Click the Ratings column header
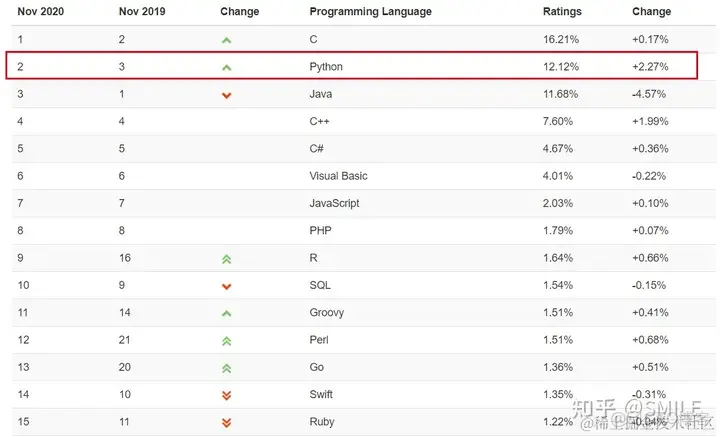The height and width of the screenshot is (437, 720). pos(561,12)
